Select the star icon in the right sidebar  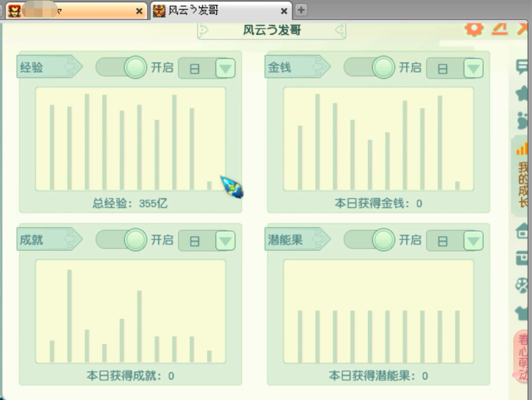click(x=522, y=93)
